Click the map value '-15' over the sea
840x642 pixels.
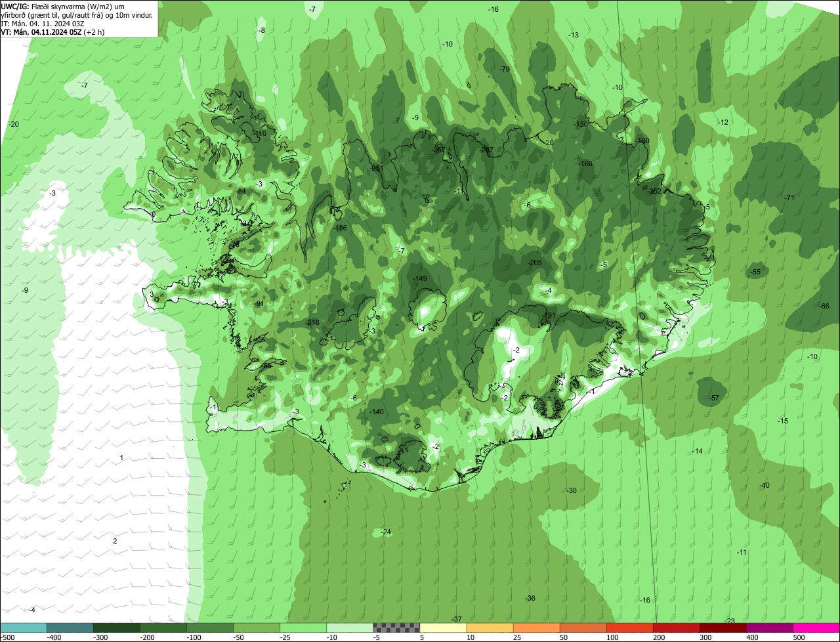(x=783, y=421)
